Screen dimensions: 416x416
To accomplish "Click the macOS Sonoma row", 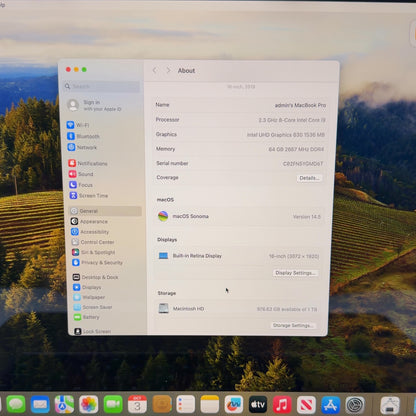I will coord(239,217).
